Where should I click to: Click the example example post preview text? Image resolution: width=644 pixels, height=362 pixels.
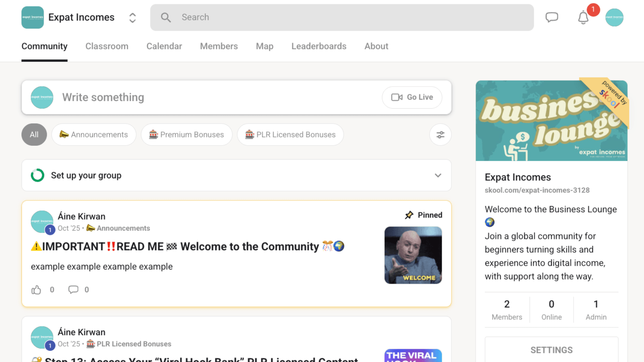point(102,267)
